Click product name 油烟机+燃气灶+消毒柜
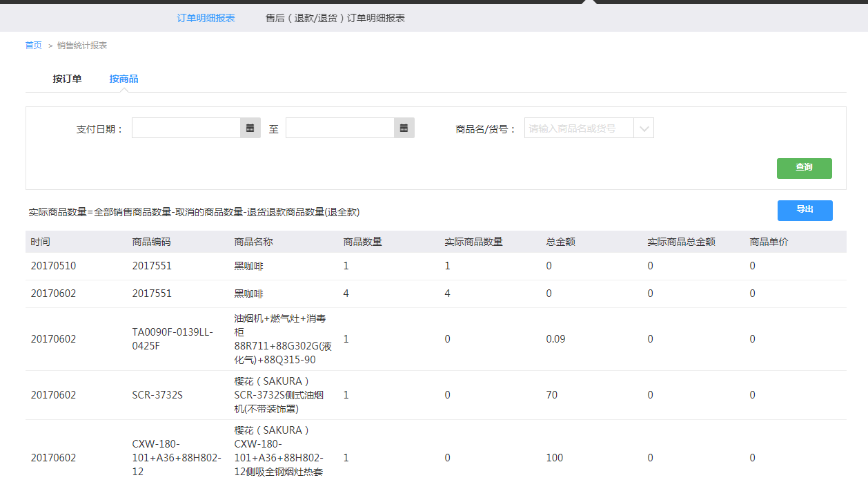868x480 pixels. coord(283,339)
